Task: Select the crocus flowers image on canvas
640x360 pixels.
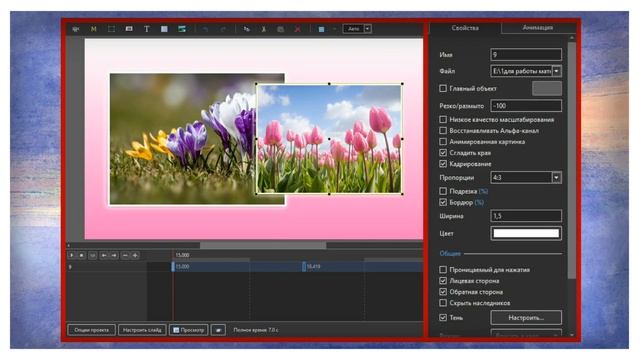Action: click(x=183, y=139)
